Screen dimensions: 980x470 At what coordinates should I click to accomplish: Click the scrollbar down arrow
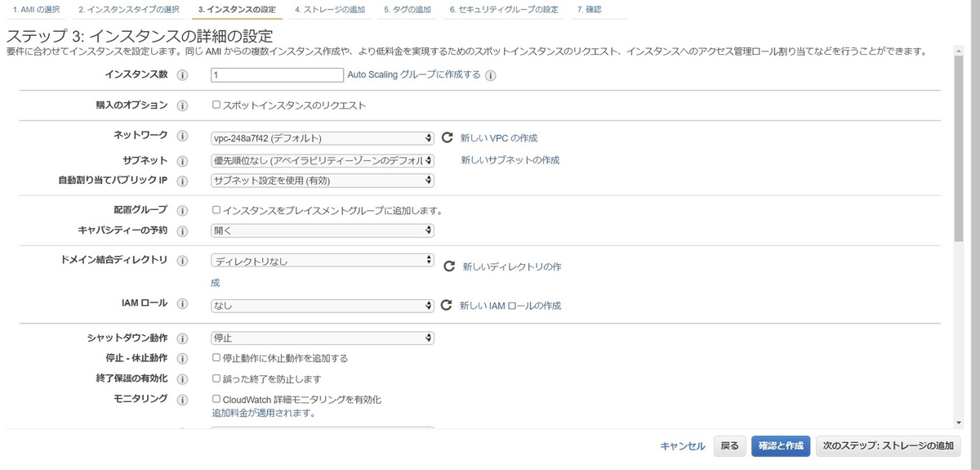[x=959, y=422]
